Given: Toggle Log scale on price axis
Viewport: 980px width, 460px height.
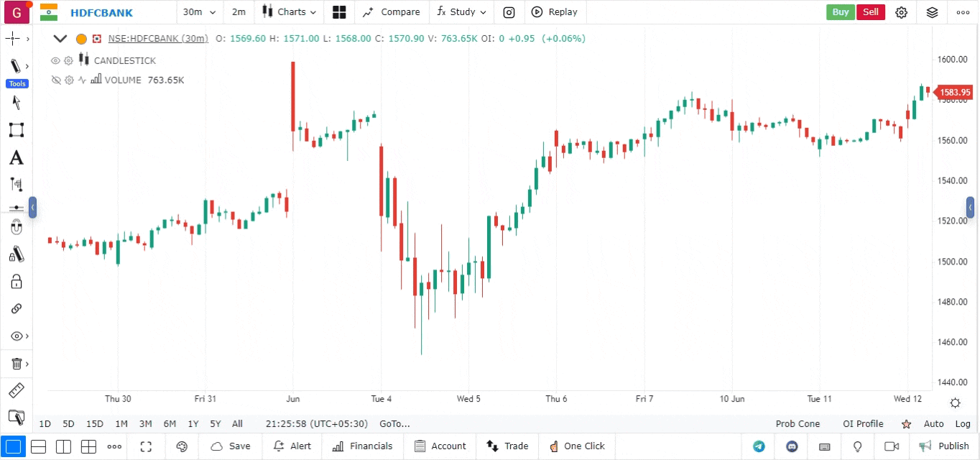Looking at the screenshot, I should [963, 424].
